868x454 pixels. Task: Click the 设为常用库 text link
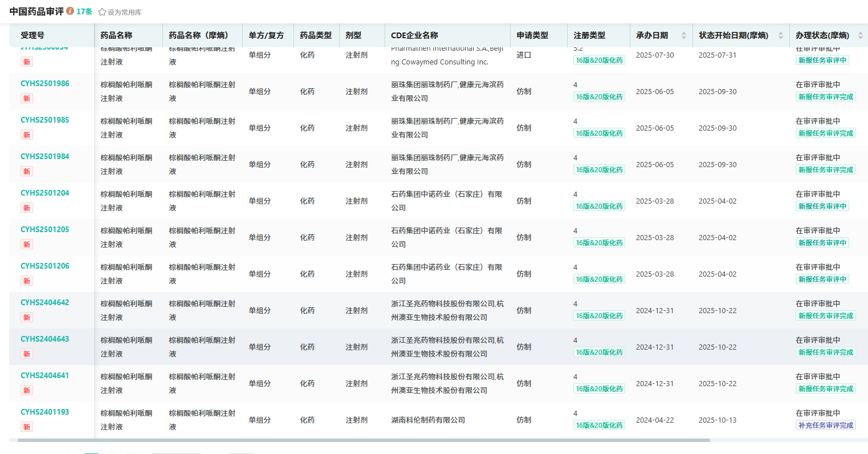coord(124,12)
